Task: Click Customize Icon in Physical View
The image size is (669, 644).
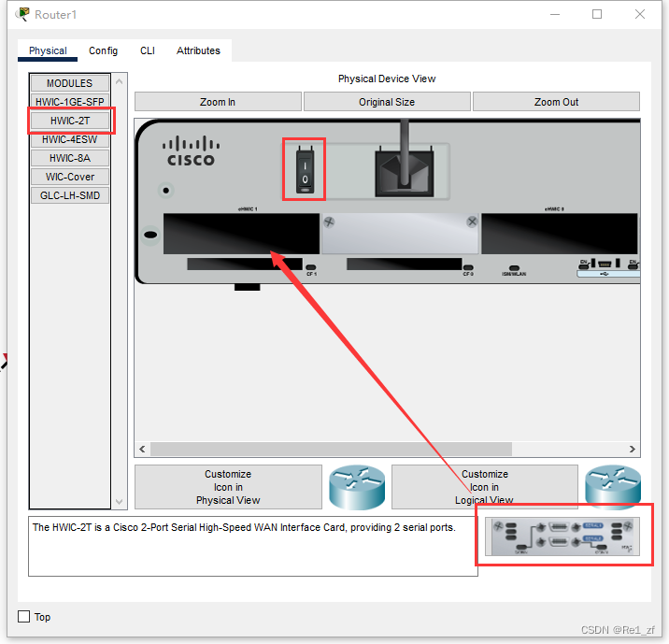Action: click(228, 487)
